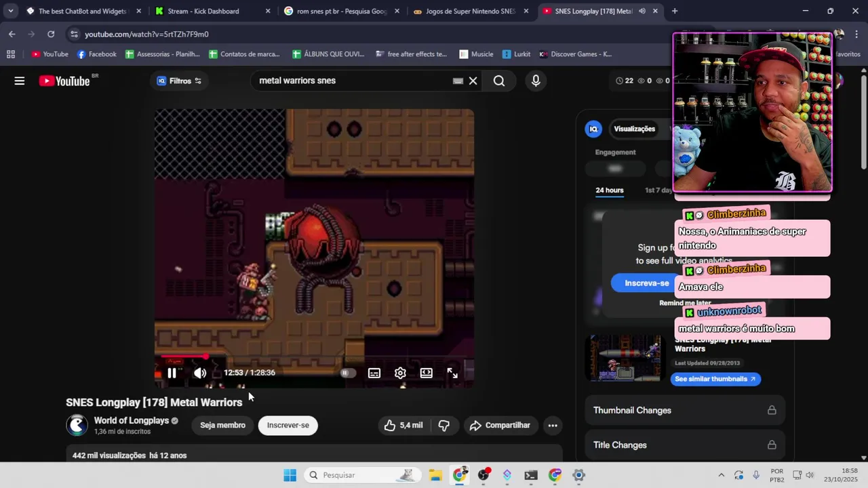This screenshot has height=488, width=868.
Task: Click the Inscrever-se subscribe button
Action: point(288,425)
